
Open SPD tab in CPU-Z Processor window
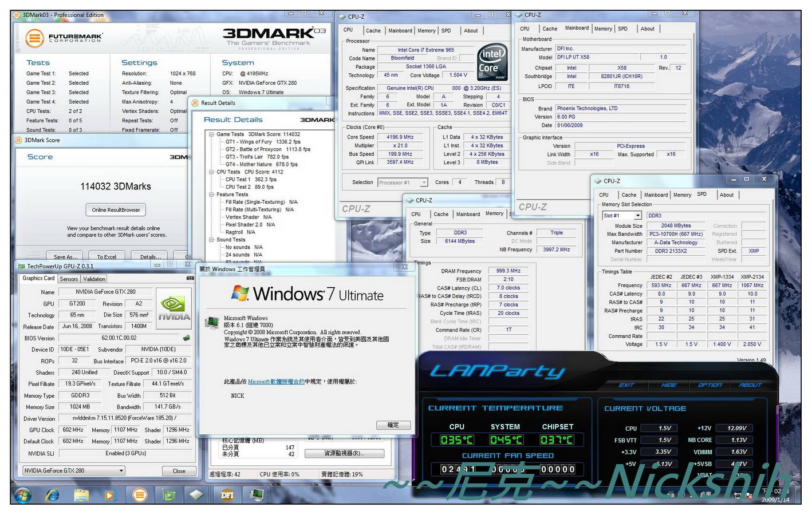446,31
